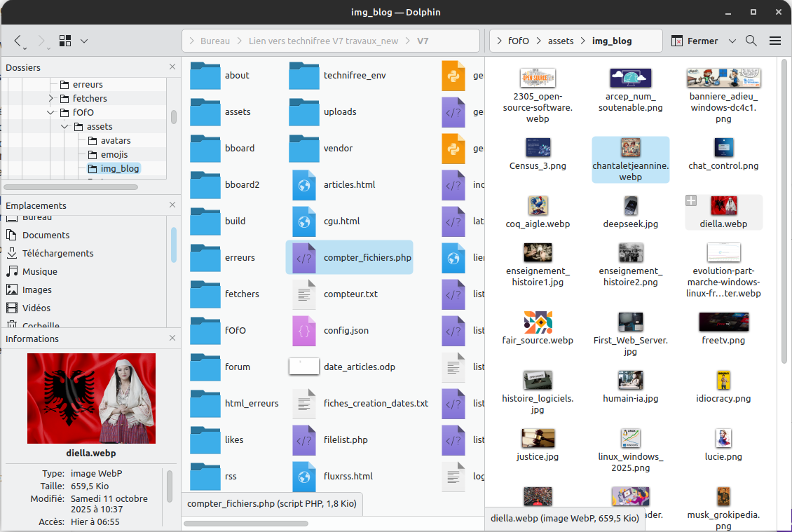
Task: Open the hamburger menu
Action: 775,41
